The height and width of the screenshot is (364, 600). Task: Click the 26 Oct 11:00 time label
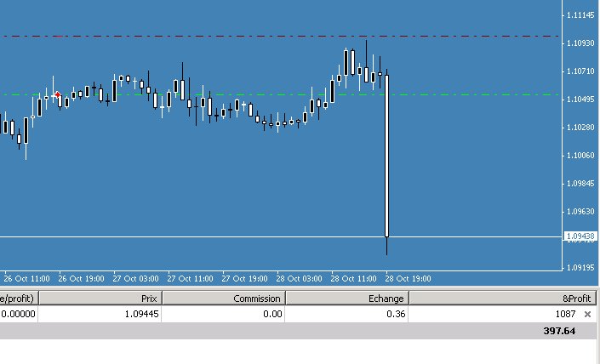coord(26,279)
